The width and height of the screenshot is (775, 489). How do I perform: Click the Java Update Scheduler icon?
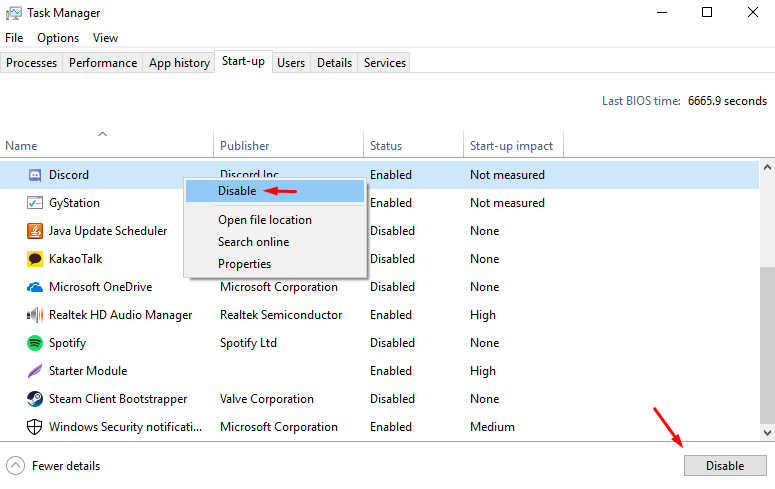click(x=35, y=231)
